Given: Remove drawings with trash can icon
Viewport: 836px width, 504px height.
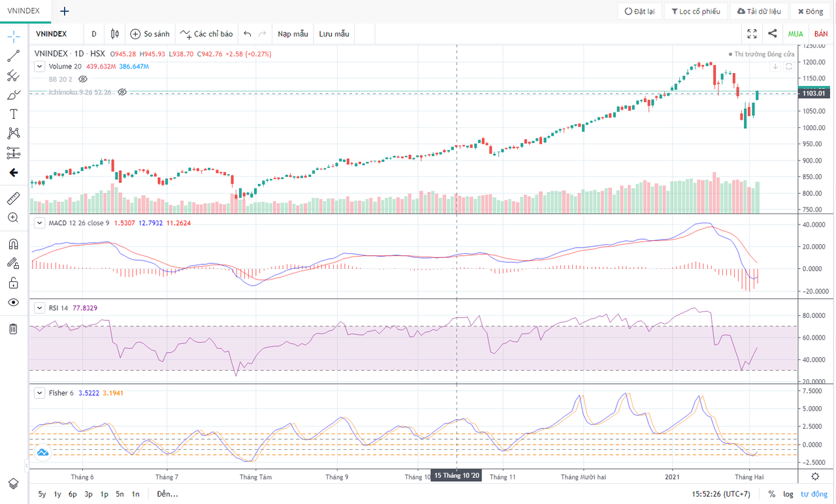Looking at the screenshot, I should (13, 328).
